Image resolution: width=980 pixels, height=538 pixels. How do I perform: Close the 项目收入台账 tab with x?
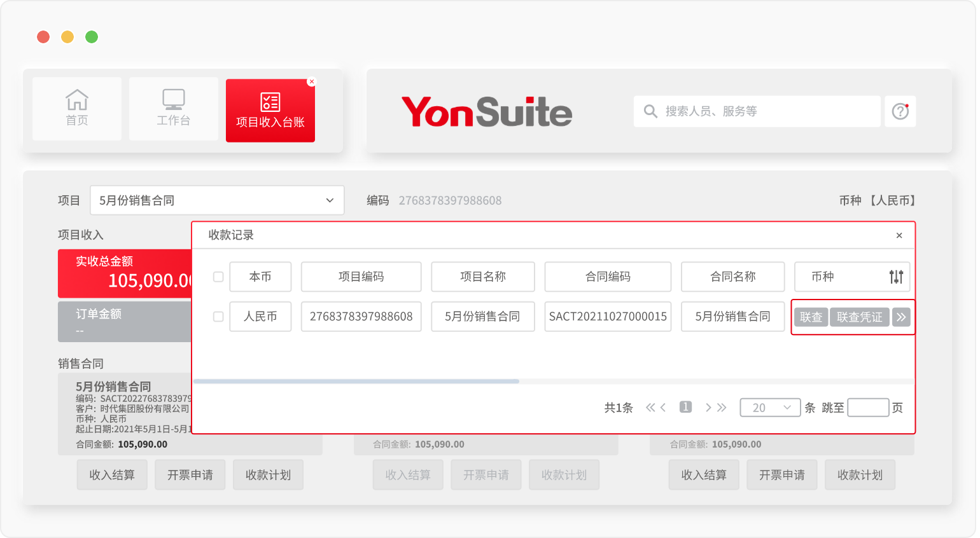click(311, 81)
